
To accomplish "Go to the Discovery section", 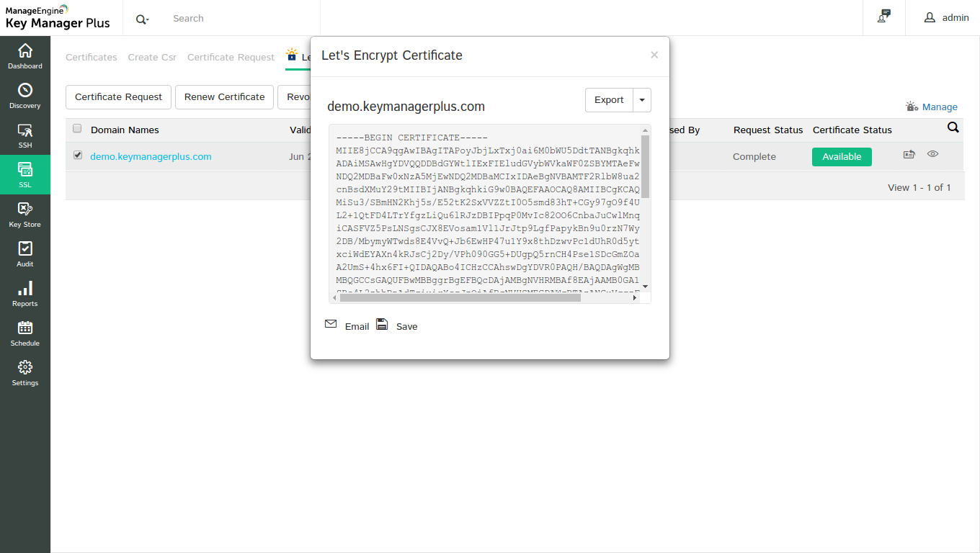I will 25,96.
